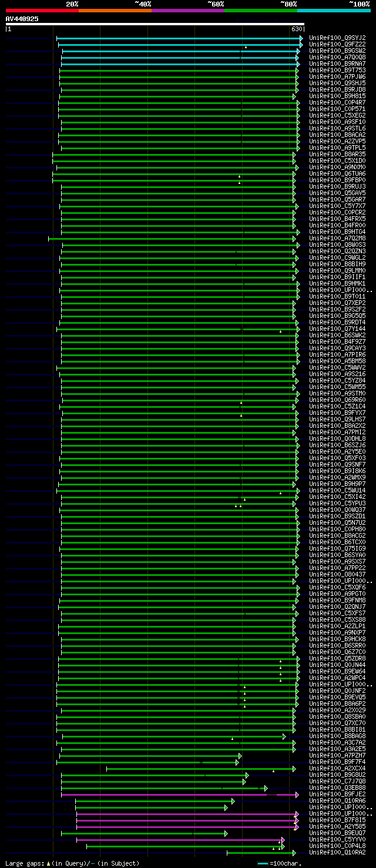Click the cyan =100char. scale bar

[263, 863]
